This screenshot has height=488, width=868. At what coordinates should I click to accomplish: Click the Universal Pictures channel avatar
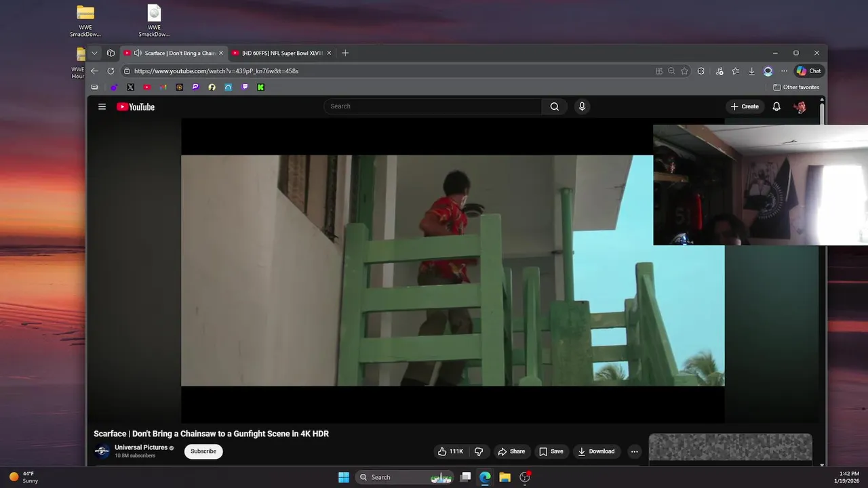coord(102,451)
